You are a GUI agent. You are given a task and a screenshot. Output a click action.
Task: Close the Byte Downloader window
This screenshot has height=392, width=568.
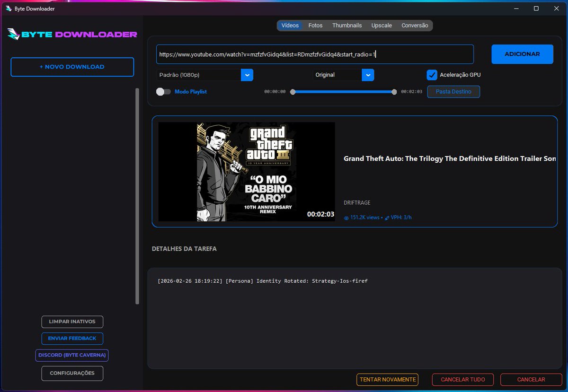pos(557,9)
